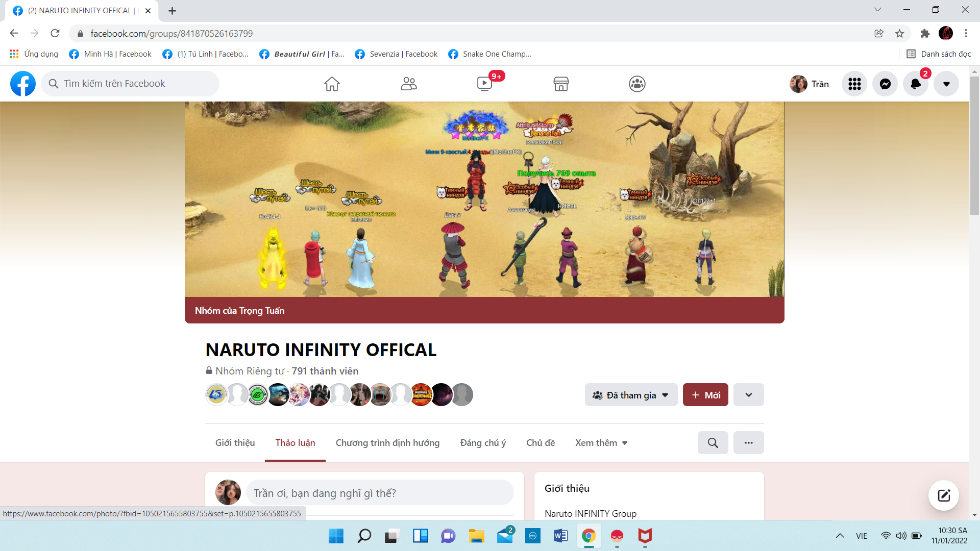Share this page icon in address bar

(879, 33)
